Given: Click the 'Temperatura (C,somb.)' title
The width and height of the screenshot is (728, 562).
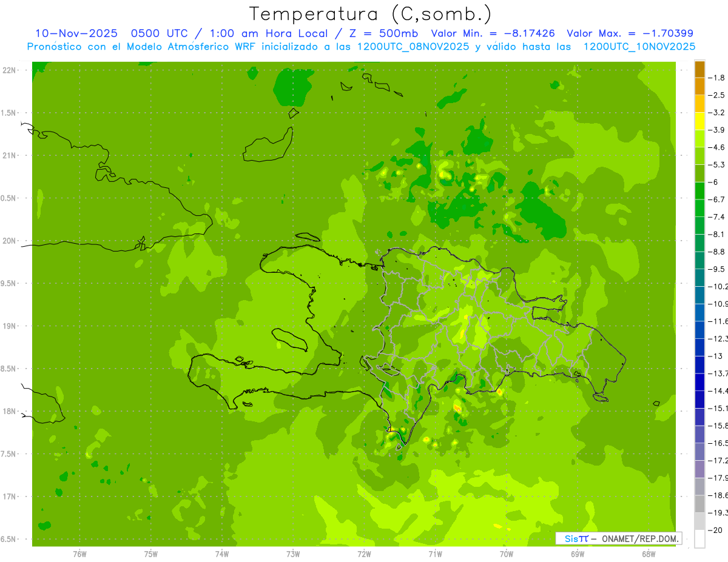Looking at the screenshot, I should pyautogui.click(x=370, y=13).
